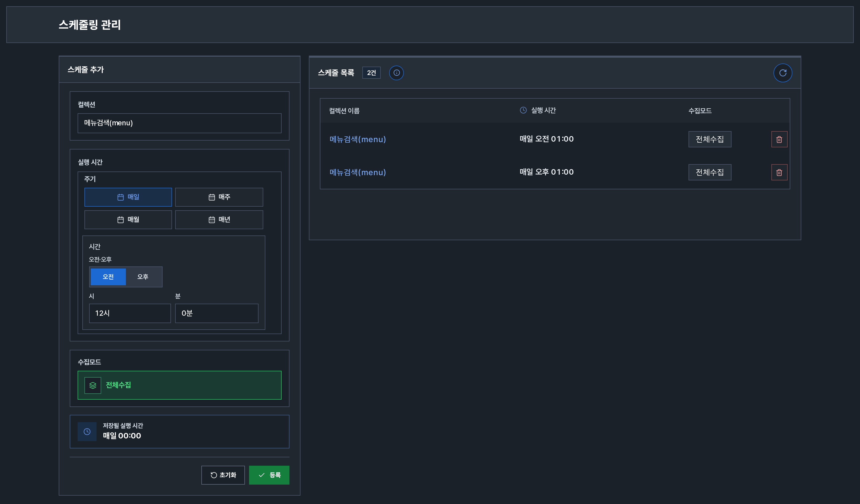Choose the 매월 monthly cycle option
This screenshot has width=860, height=504.
pos(128,220)
